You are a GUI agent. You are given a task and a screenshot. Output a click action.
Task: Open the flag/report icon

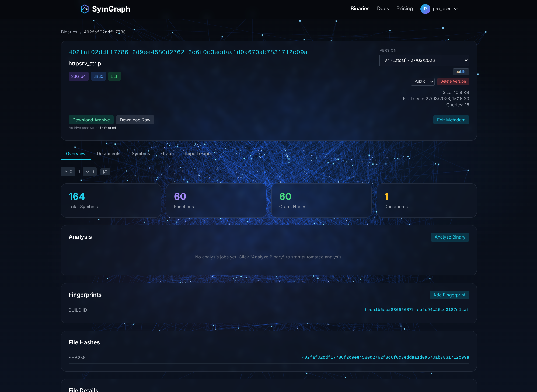pos(105,171)
